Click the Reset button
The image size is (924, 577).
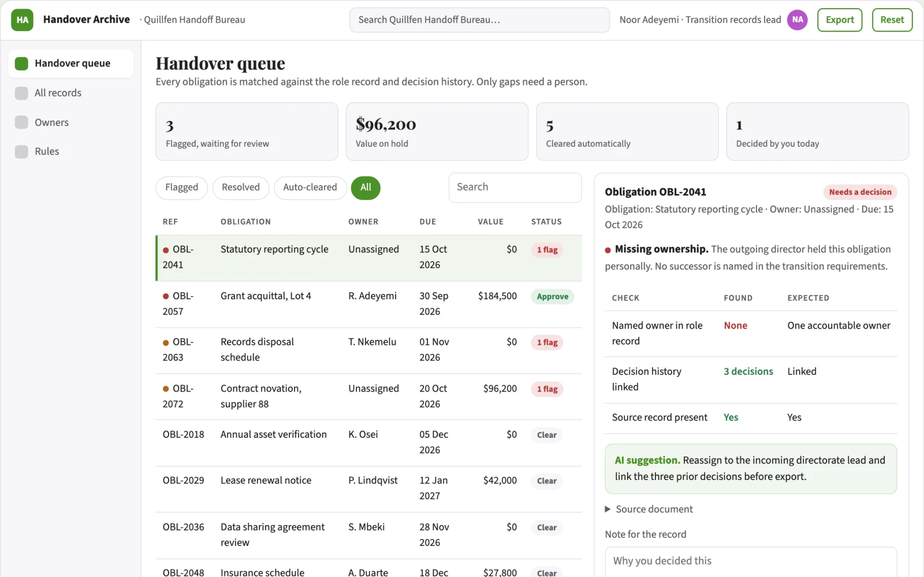point(892,20)
